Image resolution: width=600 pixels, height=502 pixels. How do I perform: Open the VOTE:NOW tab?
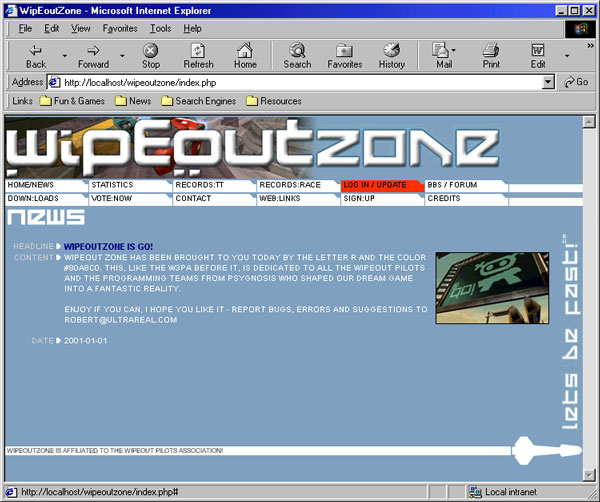[x=130, y=199]
